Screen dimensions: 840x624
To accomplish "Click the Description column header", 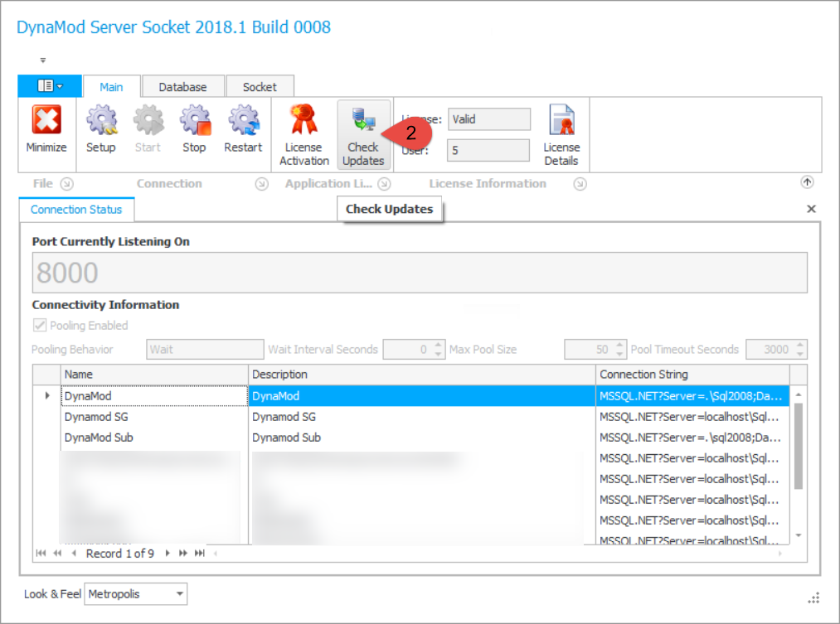I will tap(421, 374).
